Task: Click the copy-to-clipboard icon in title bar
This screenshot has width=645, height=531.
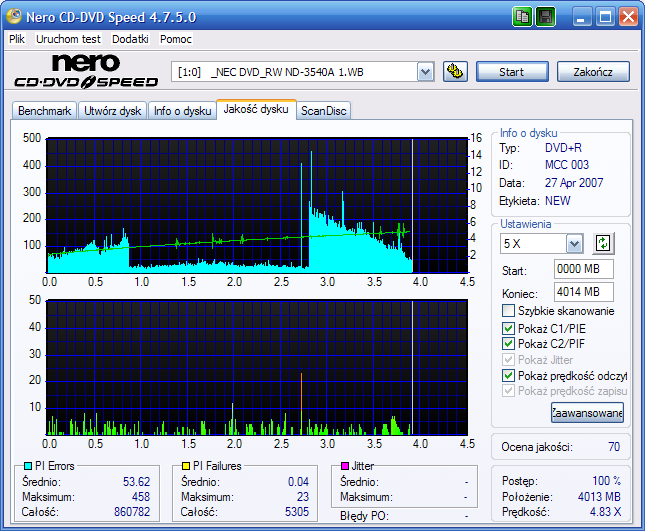Action: (x=522, y=17)
